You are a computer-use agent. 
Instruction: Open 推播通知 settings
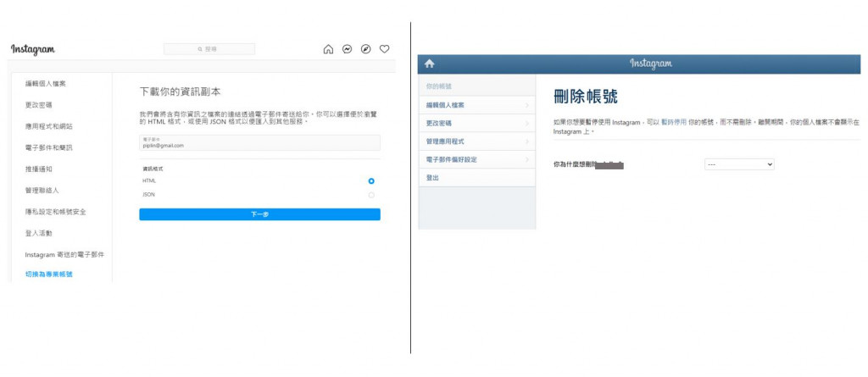point(38,169)
